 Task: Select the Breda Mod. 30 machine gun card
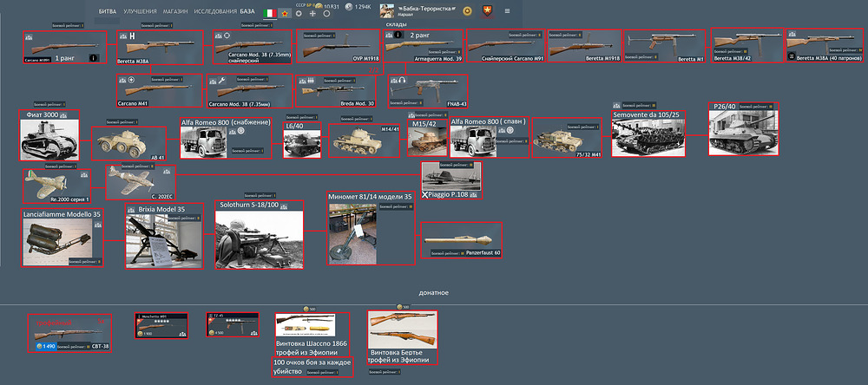tap(336, 91)
